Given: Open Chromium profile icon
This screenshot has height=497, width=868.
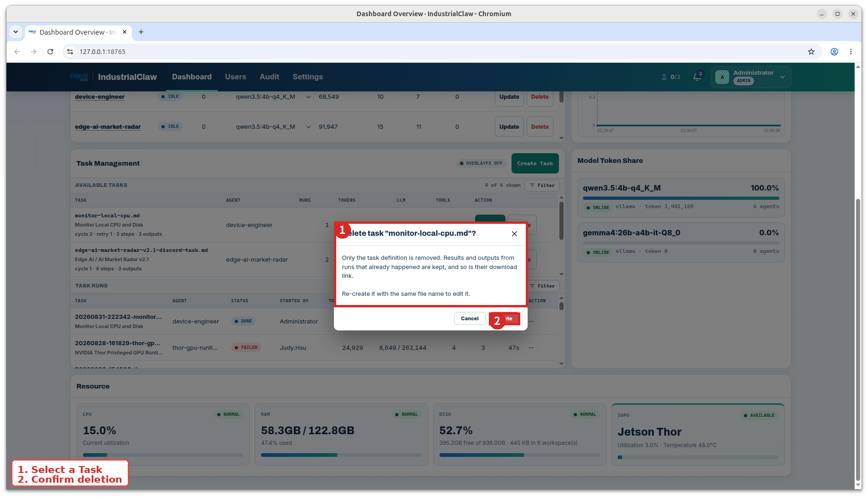Looking at the screenshot, I should click(x=834, y=52).
